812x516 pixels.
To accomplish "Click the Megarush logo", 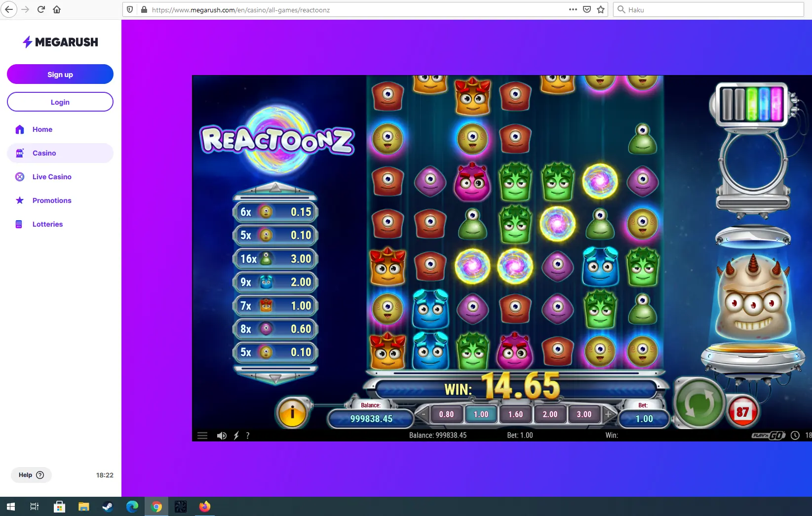I will [60, 42].
